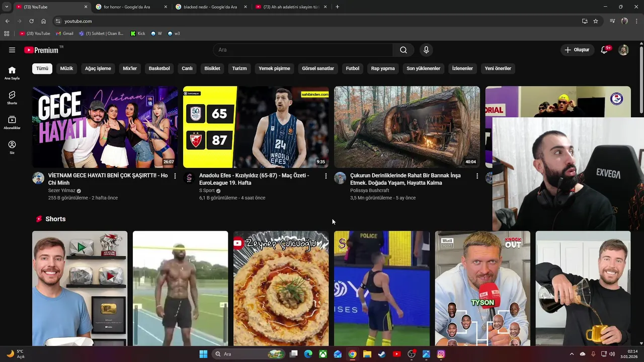The image size is (644, 362).
Task: Select the Yemek pişirme filter chip
Action: coord(274,68)
